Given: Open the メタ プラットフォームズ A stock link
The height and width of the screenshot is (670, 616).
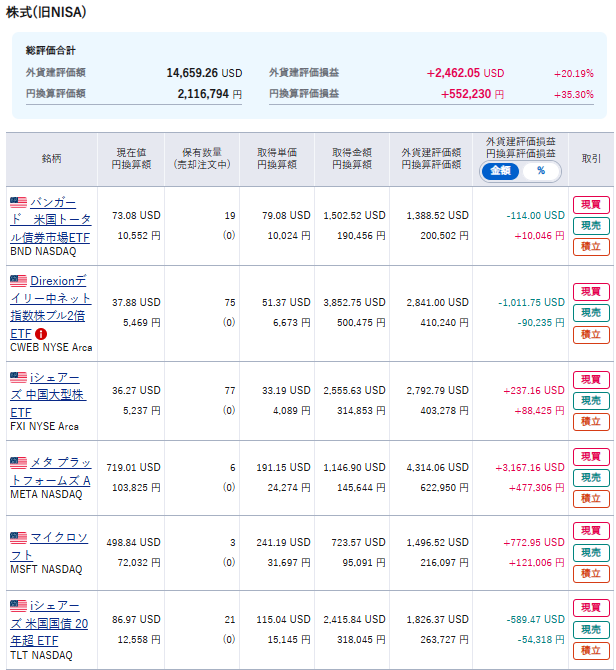Looking at the screenshot, I should [50, 471].
